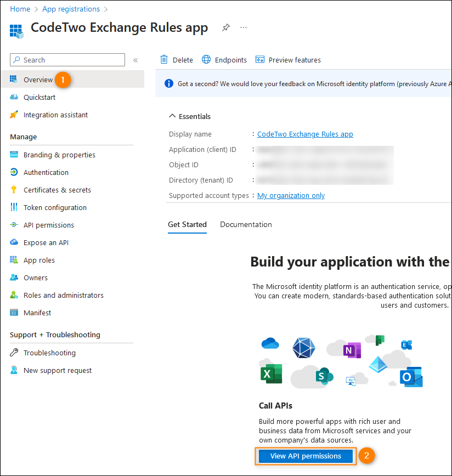Click the Delete trash icon
Image resolution: width=452 pixels, height=476 pixels.
164,59
